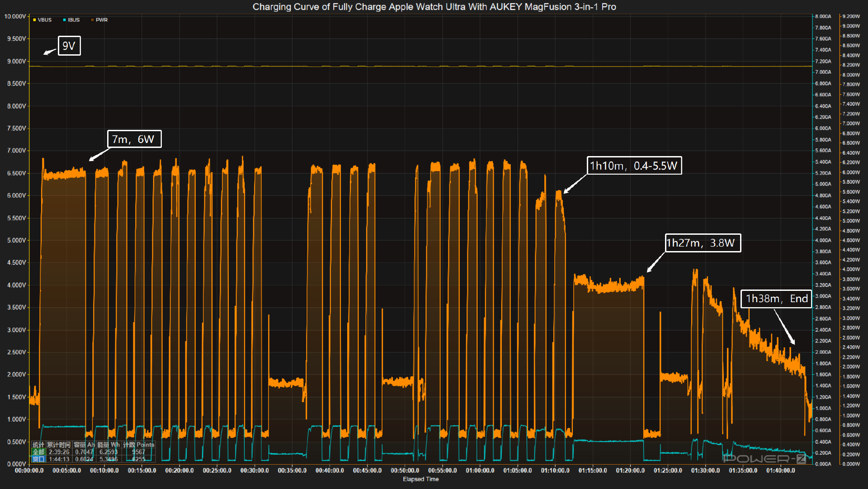This screenshot has width=868, height=489.
Task: Click the 4.000A tick on current axis
Action: (823, 240)
